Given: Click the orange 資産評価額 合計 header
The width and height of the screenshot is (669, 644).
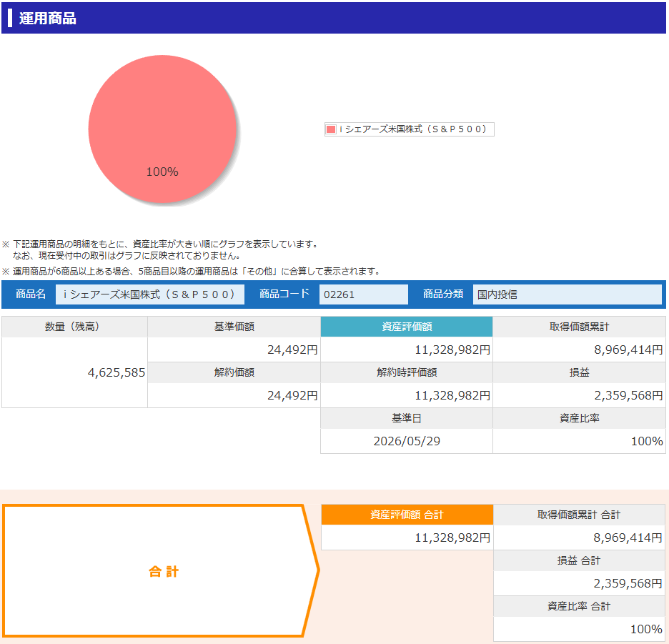Looking at the screenshot, I should (407, 515).
